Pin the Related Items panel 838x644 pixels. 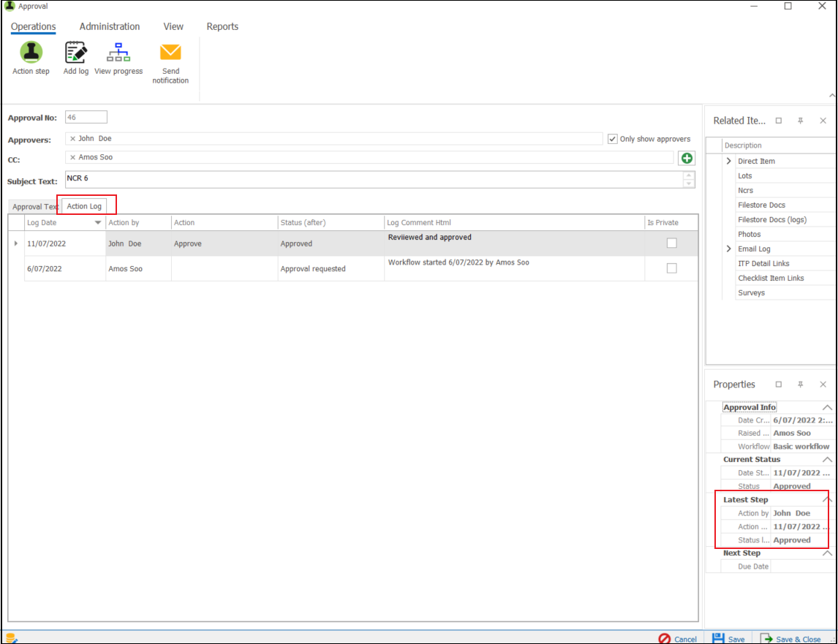point(800,121)
